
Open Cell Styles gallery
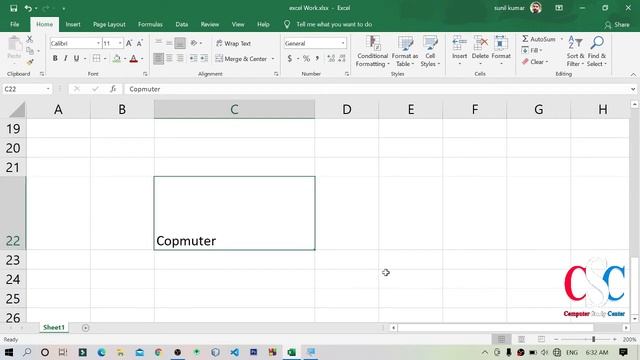click(430, 51)
